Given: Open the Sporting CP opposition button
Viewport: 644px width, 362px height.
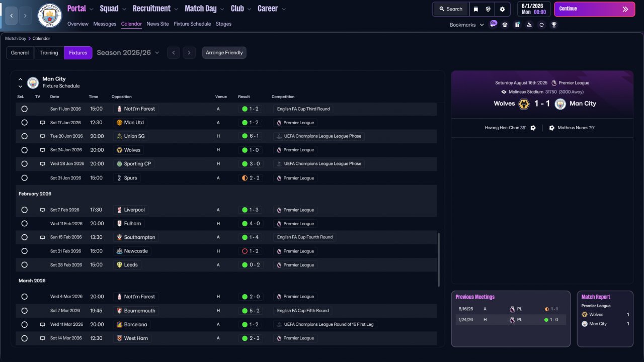Looking at the screenshot, I should (134, 164).
